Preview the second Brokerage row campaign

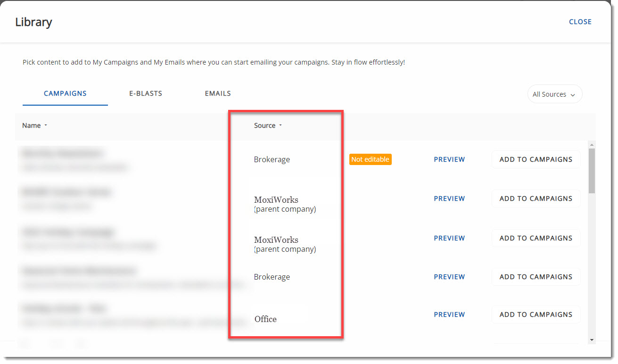(449, 277)
